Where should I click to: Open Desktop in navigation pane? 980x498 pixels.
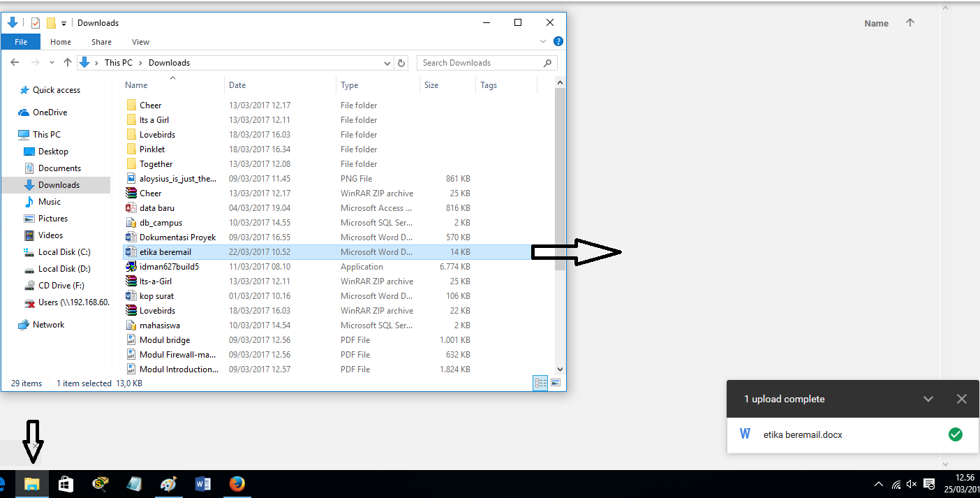pyautogui.click(x=53, y=152)
